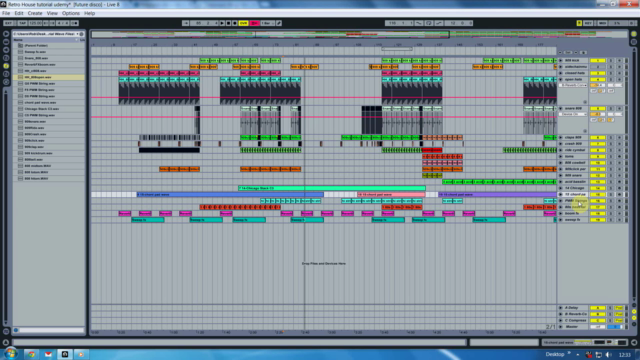The image size is (640, 360).
Task: Select chord pad wave.wav file
Action: pos(40,102)
